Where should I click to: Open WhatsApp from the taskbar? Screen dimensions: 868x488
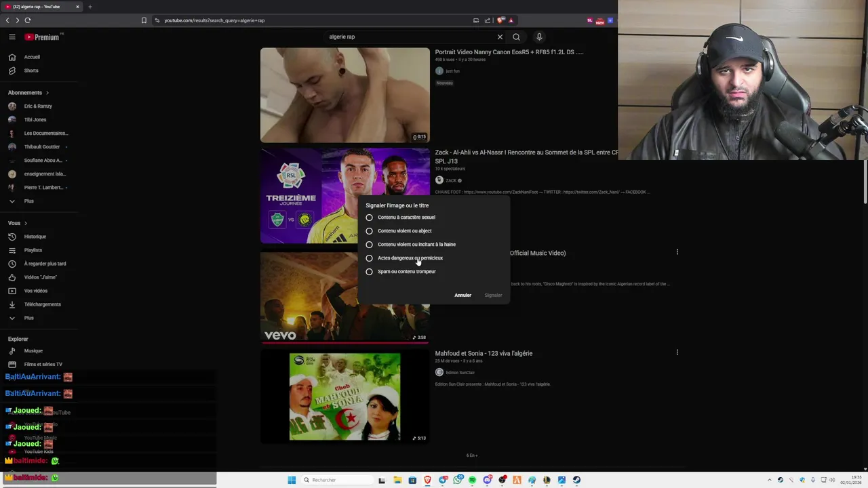[x=458, y=480]
